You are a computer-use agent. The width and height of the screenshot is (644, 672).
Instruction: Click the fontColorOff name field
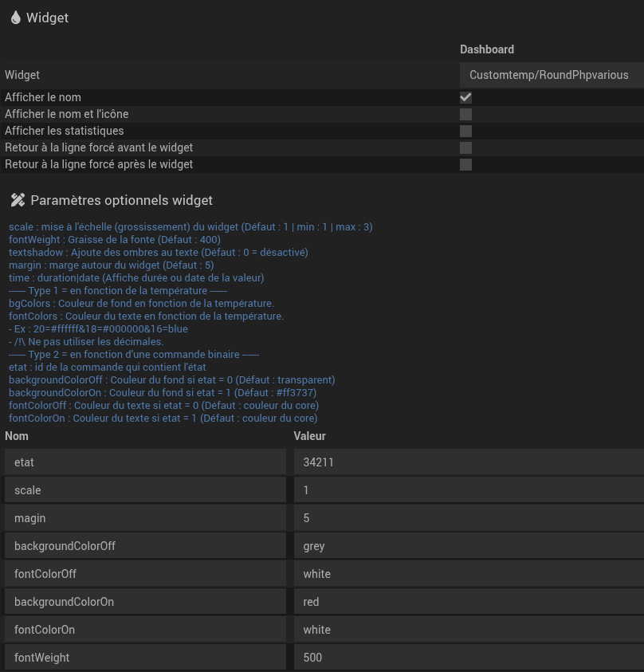point(145,574)
